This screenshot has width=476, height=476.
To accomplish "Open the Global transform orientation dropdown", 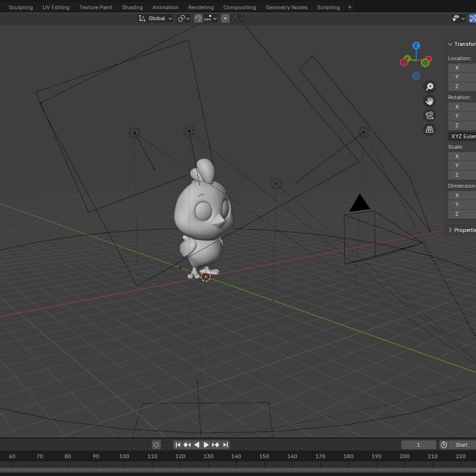I will 156,19.
